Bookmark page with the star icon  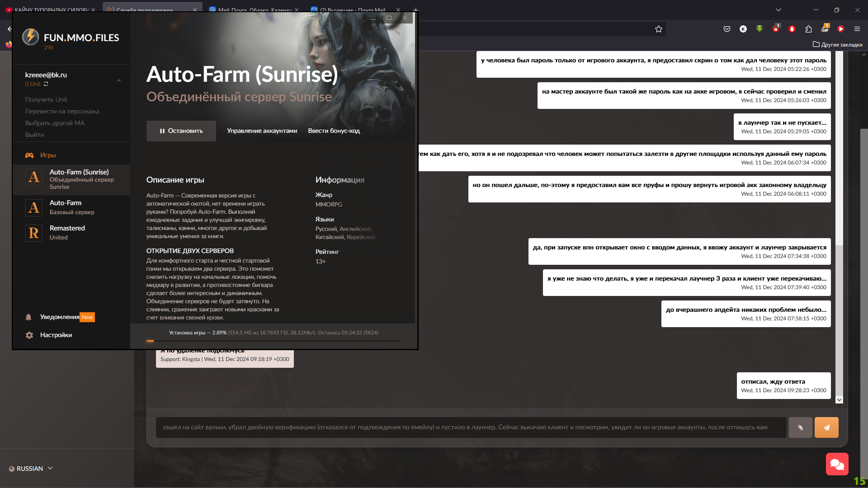[x=659, y=29]
